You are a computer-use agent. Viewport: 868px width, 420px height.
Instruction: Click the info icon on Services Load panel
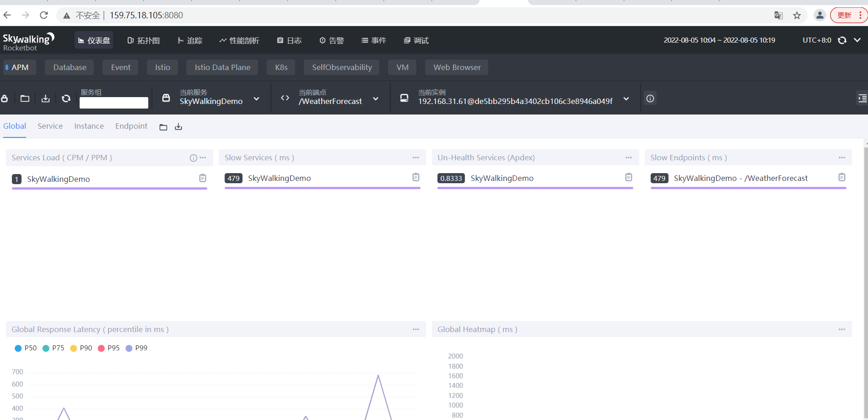pos(194,158)
